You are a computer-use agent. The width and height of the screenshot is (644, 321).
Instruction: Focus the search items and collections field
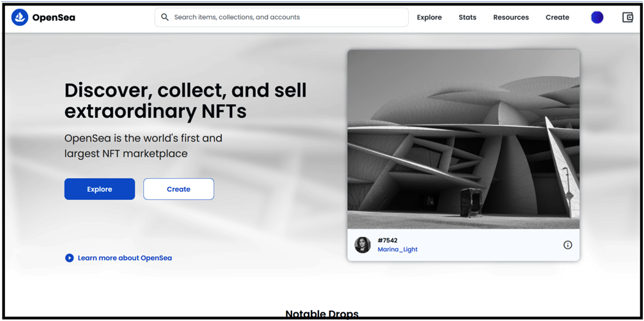[282, 17]
